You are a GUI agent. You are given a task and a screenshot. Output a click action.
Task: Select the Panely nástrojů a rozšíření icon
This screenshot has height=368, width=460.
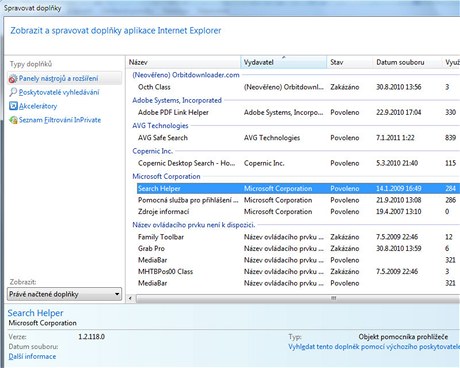pyautogui.click(x=13, y=79)
